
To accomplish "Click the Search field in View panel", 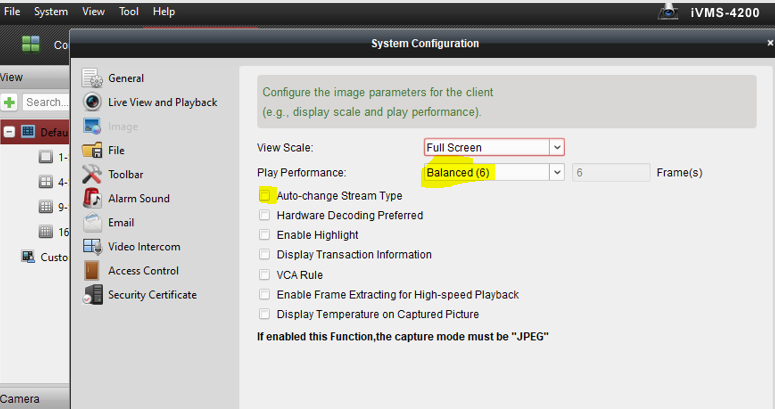I will pos(45,102).
